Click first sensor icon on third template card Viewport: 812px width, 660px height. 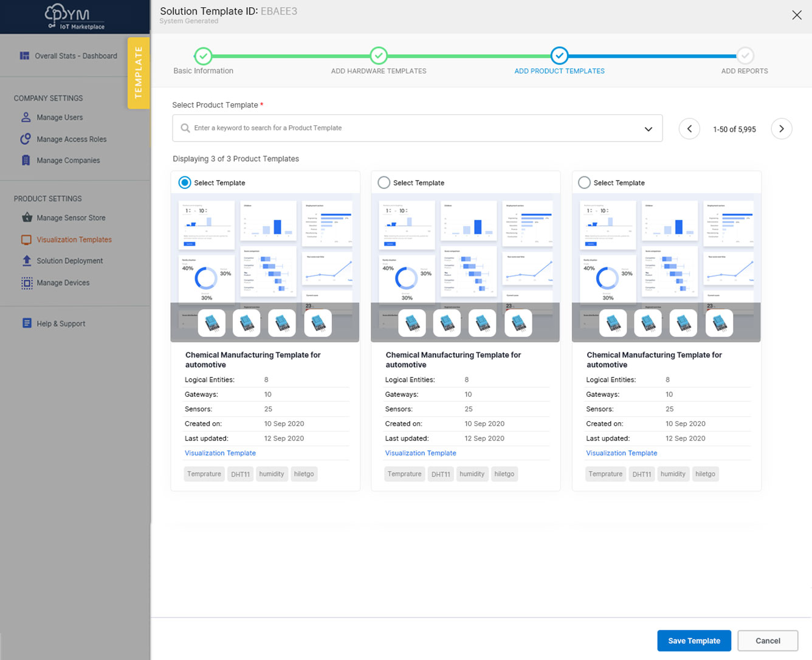(x=613, y=323)
